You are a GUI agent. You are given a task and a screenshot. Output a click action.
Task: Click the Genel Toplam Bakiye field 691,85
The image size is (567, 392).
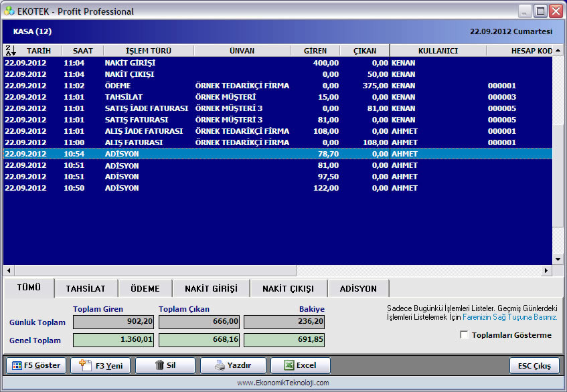tap(285, 340)
